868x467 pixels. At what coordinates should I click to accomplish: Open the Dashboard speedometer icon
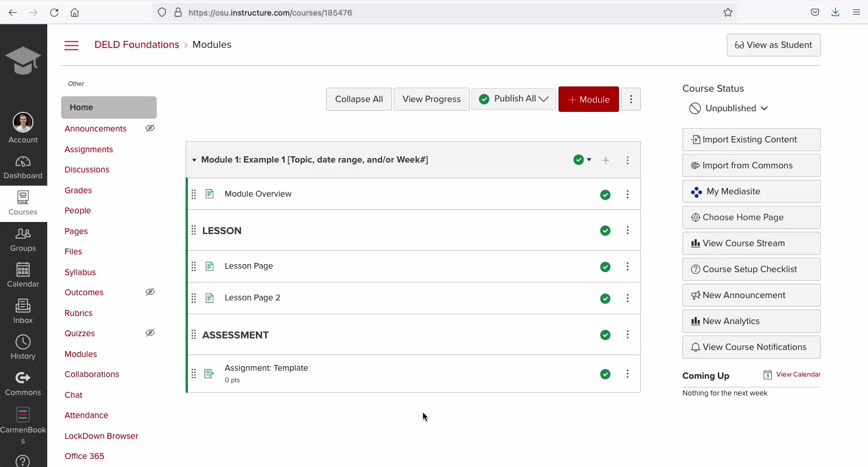tap(23, 162)
